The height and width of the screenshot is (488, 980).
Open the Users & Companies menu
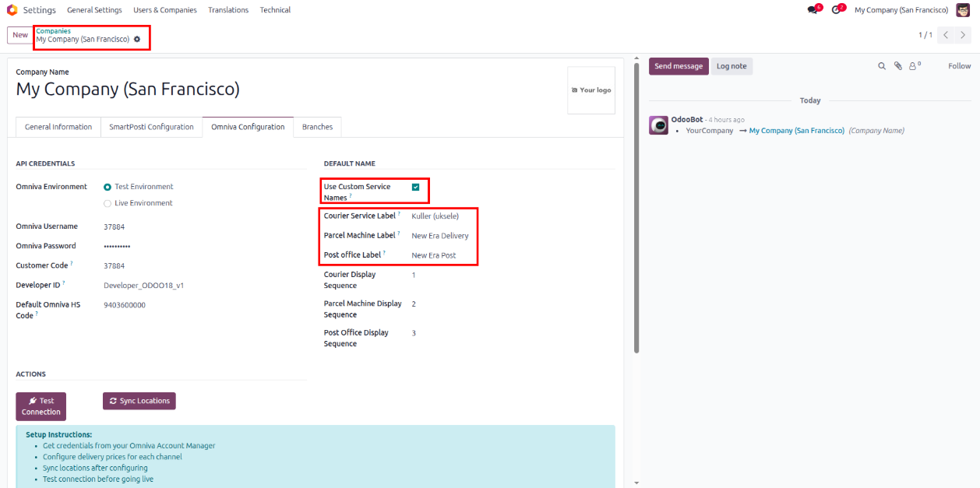(165, 10)
